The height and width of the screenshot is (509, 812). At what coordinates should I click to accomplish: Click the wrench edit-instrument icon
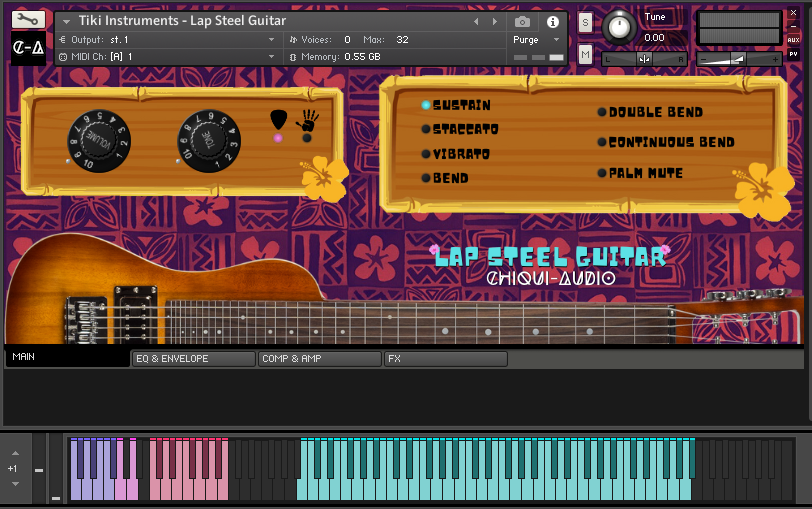point(28,19)
